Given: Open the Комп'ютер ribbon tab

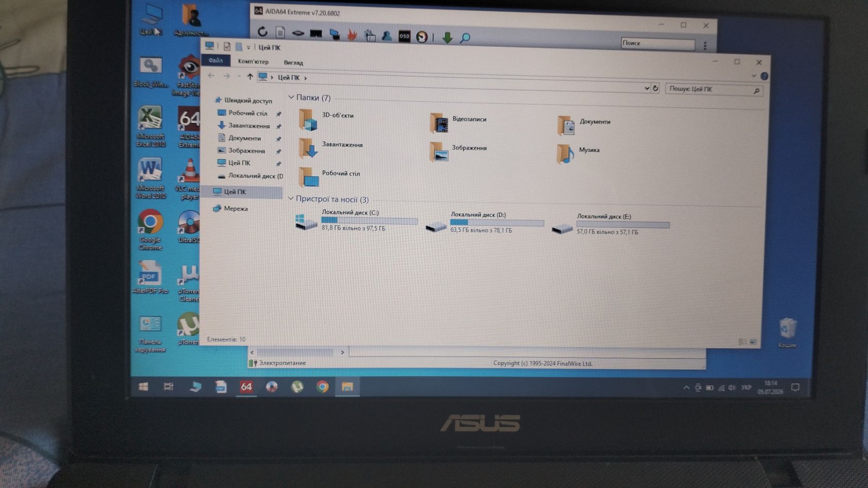Looking at the screenshot, I should 253,61.
